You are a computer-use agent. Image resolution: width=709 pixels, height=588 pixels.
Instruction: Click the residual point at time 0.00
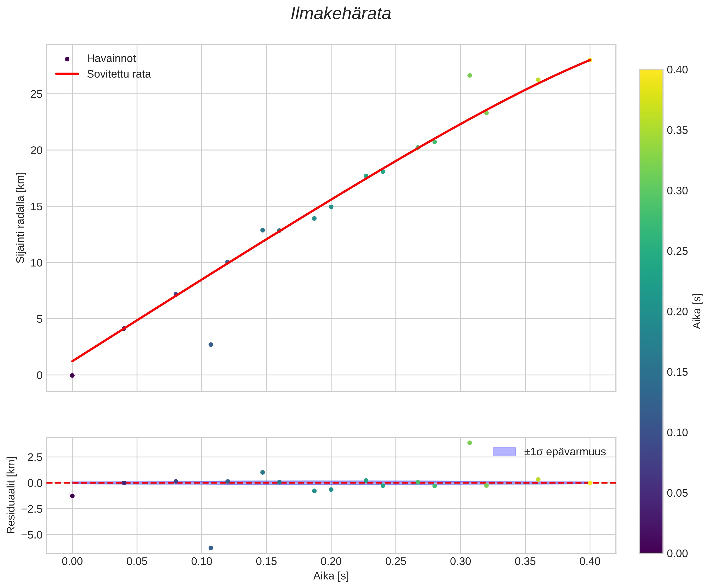(x=72, y=496)
